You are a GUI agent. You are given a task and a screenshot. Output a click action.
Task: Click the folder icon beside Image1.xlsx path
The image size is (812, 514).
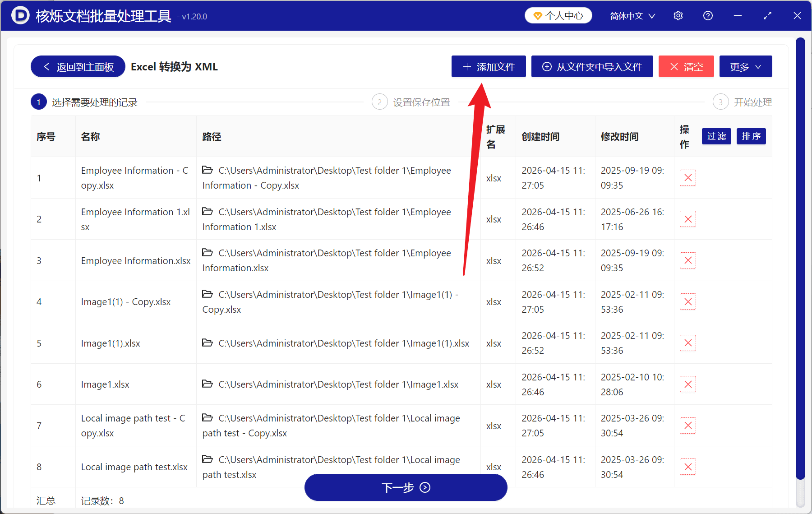pos(208,384)
